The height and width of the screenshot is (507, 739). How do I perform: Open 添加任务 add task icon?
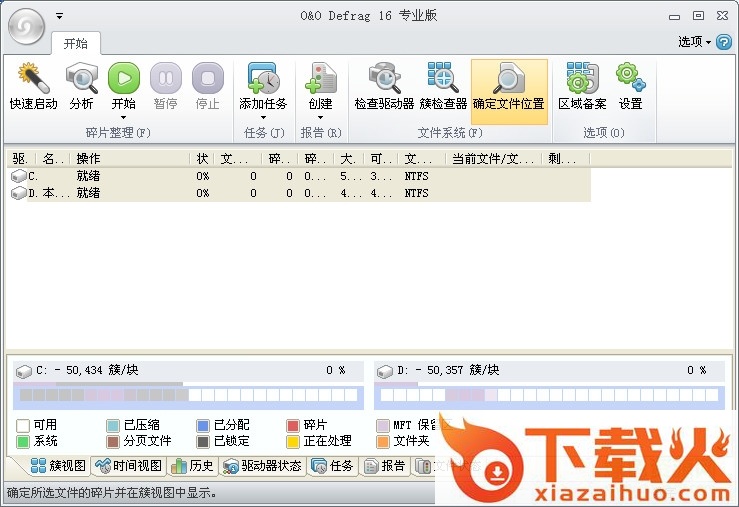point(263,78)
